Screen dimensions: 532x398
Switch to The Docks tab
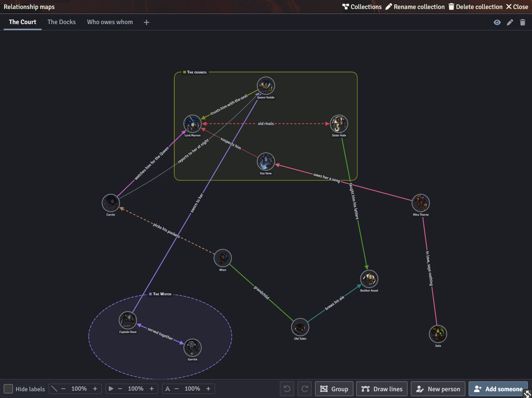(x=62, y=22)
